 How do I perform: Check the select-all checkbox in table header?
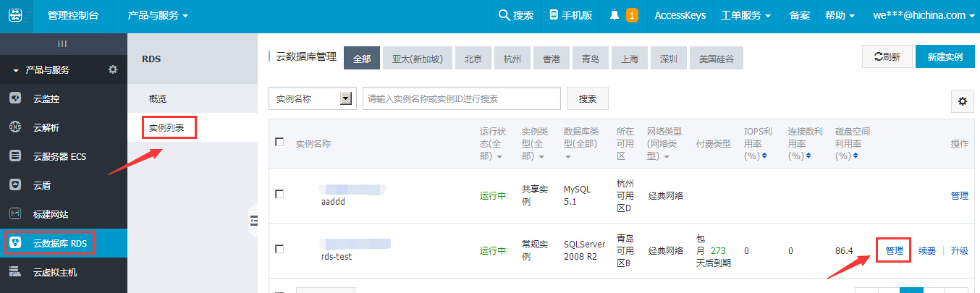(280, 143)
